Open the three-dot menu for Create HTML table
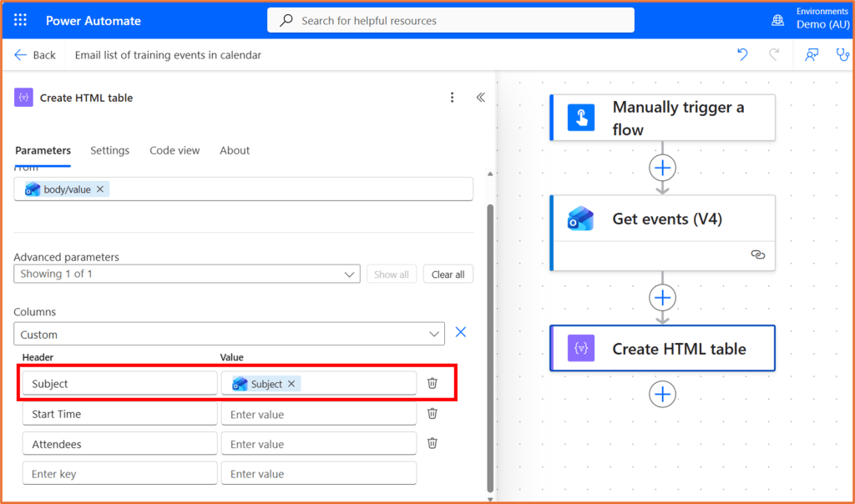 [x=453, y=98]
